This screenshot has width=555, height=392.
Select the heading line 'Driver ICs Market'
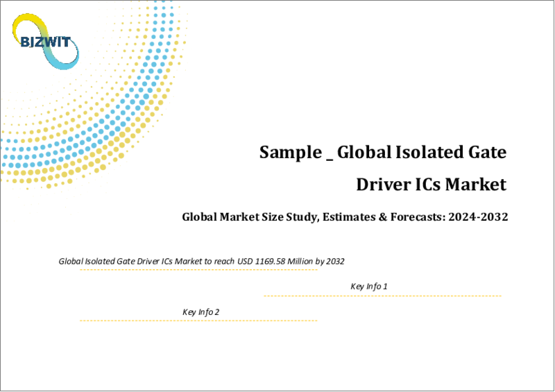431,185
